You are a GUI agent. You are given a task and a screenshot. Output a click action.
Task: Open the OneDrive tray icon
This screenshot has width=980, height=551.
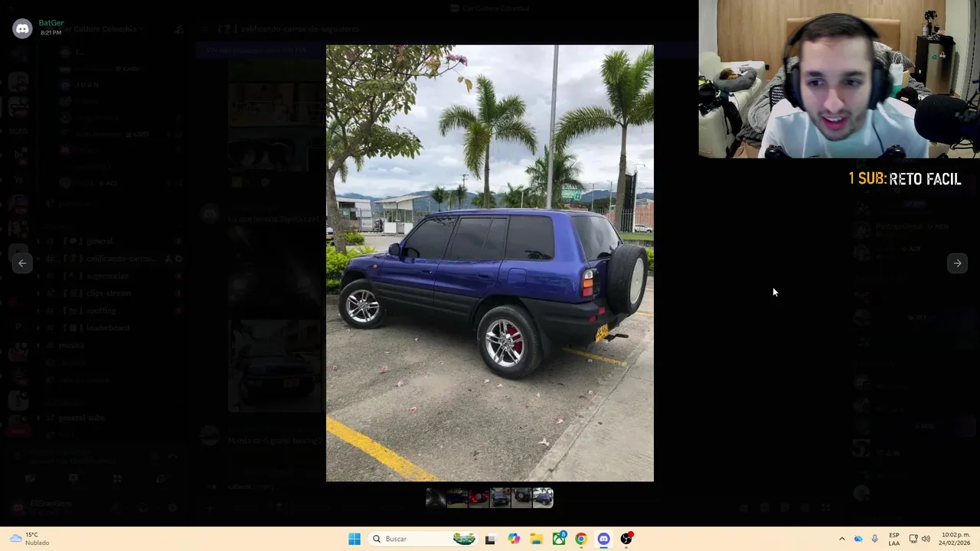pyautogui.click(x=858, y=539)
